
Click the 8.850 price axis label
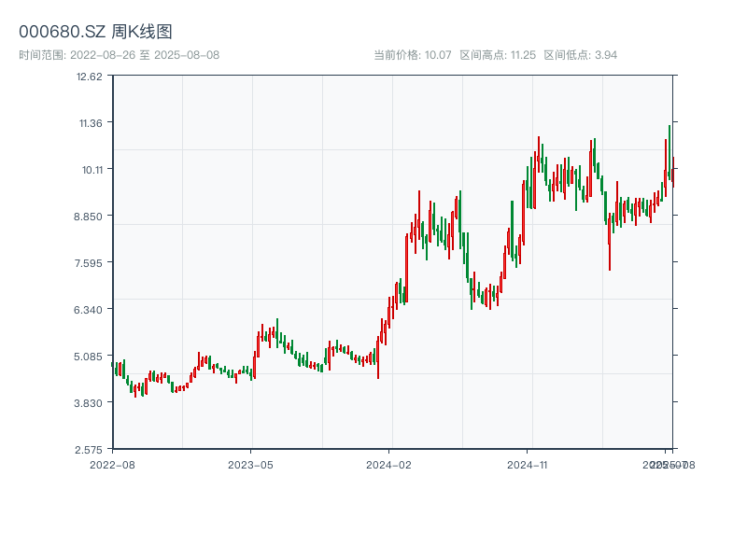tap(89, 216)
